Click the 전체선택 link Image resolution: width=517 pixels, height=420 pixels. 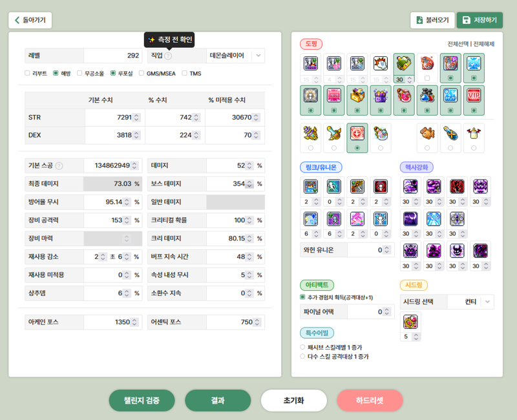click(x=458, y=44)
